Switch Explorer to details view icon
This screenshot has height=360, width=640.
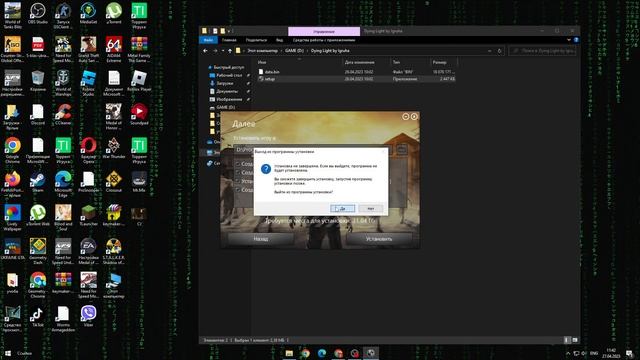click(x=567, y=340)
